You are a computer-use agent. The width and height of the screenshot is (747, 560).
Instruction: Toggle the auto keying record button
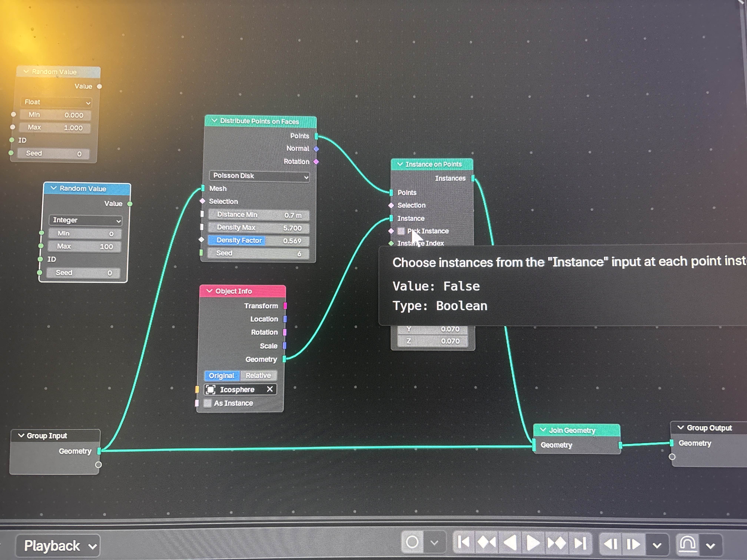point(412,543)
